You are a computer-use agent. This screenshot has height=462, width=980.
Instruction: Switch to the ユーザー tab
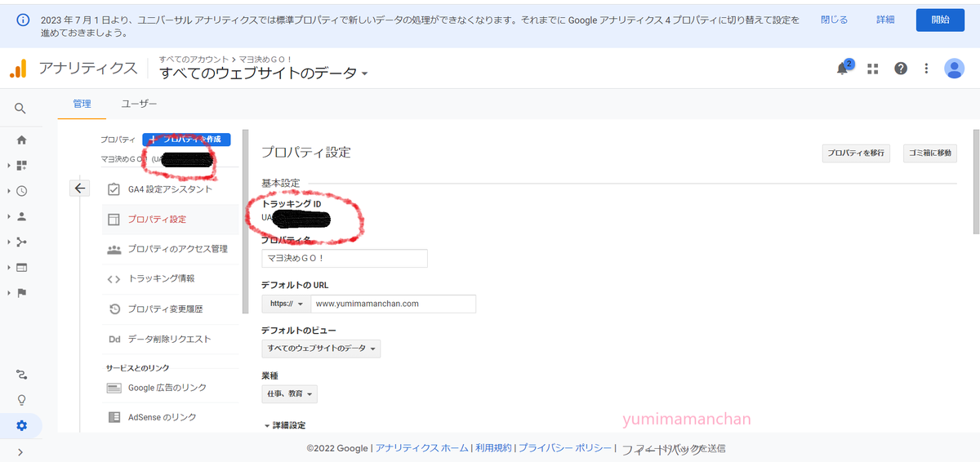click(x=140, y=104)
